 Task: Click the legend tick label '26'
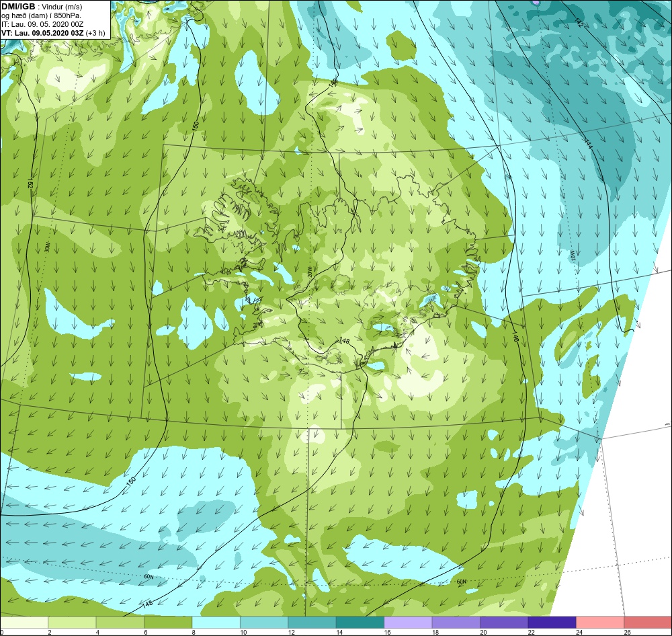point(628,632)
